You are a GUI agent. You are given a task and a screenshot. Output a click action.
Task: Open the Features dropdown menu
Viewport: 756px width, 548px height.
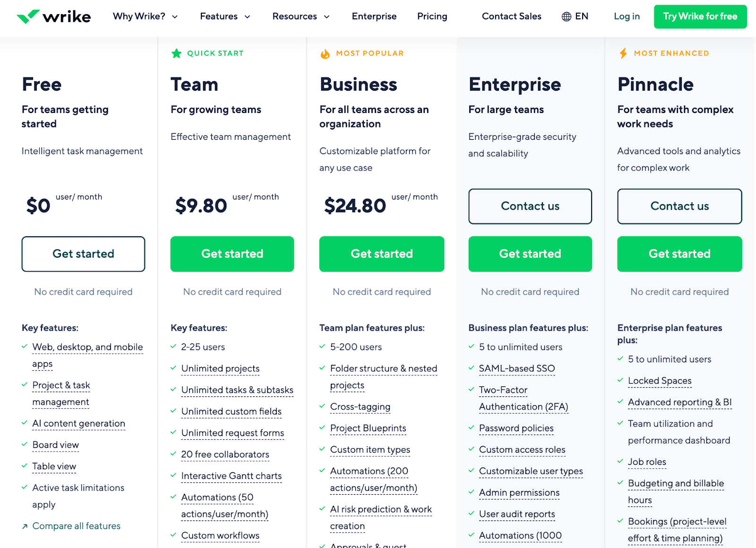(x=225, y=17)
